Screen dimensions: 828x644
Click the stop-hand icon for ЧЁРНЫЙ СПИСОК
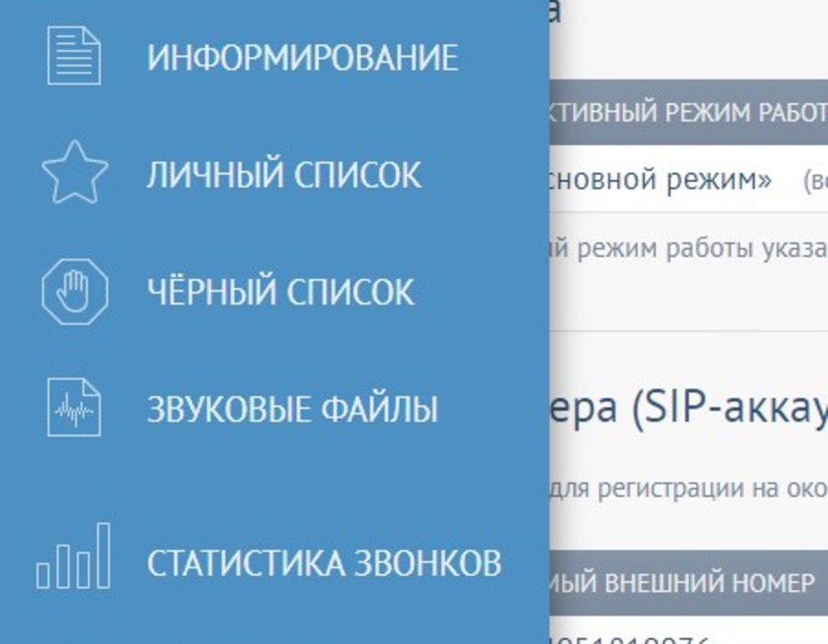(x=75, y=292)
